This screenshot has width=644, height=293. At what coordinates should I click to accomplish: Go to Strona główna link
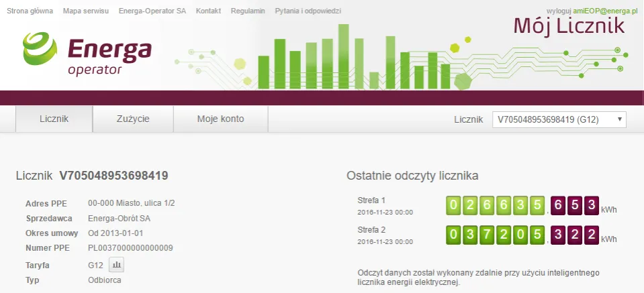[x=30, y=12]
